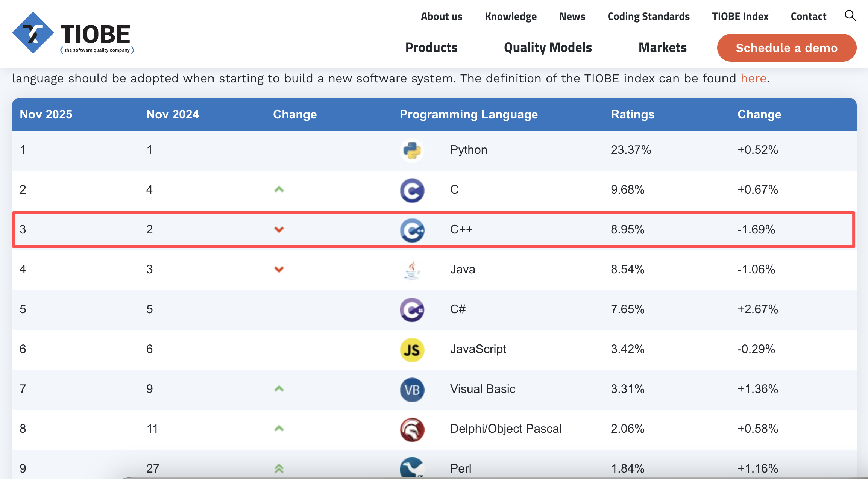
Task: Click the JavaScript JS logo icon
Action: tap(412, 350)
